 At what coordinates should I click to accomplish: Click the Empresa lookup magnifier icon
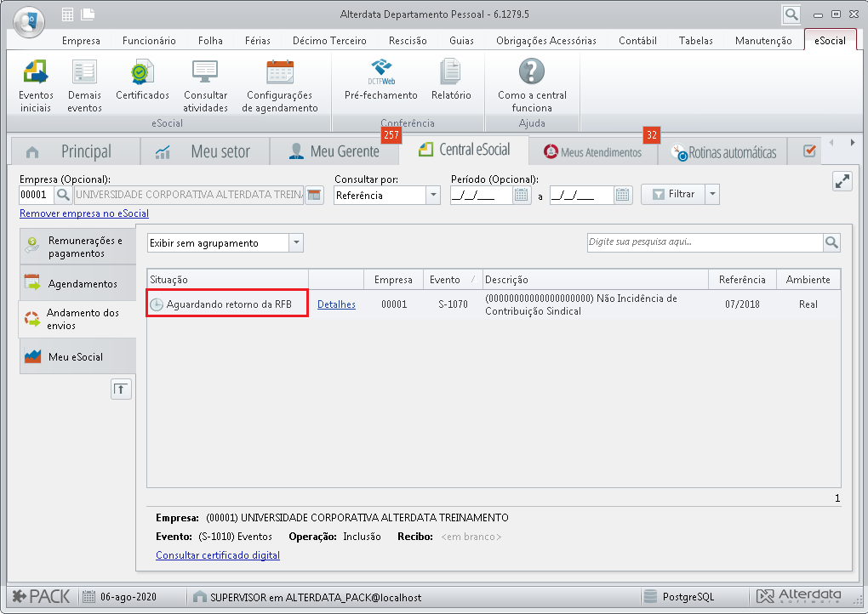click(x=63, y=195)
